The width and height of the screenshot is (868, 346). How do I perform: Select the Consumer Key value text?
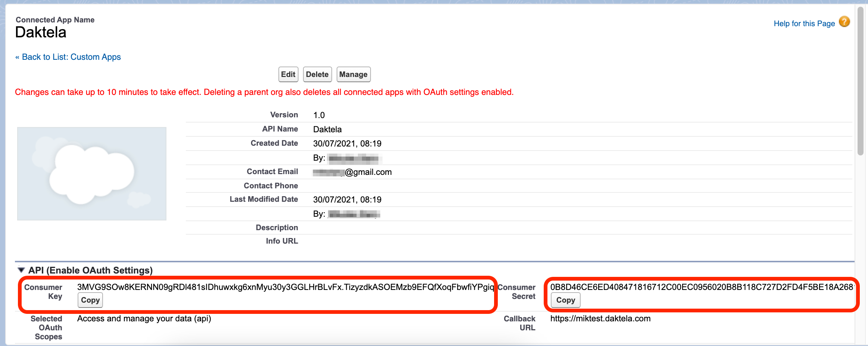[285, 287]
